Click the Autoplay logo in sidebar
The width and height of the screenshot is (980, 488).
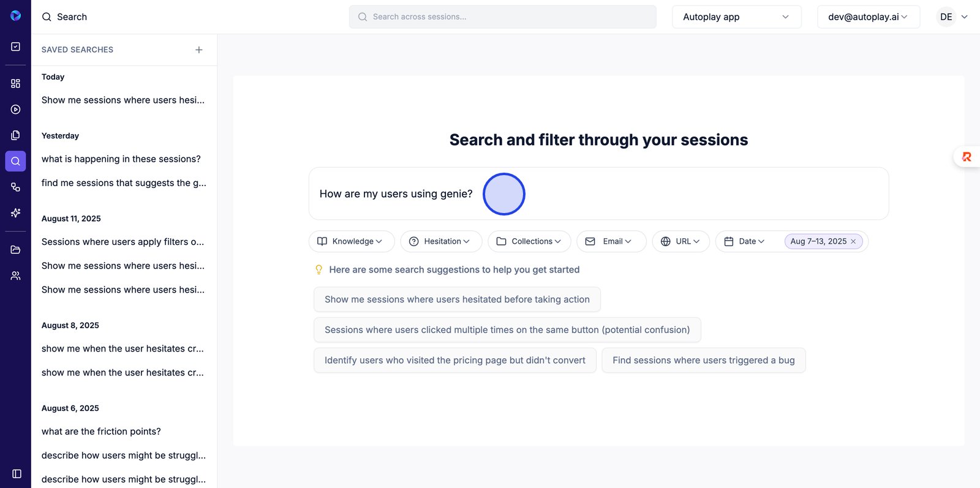tap(16, 16)
